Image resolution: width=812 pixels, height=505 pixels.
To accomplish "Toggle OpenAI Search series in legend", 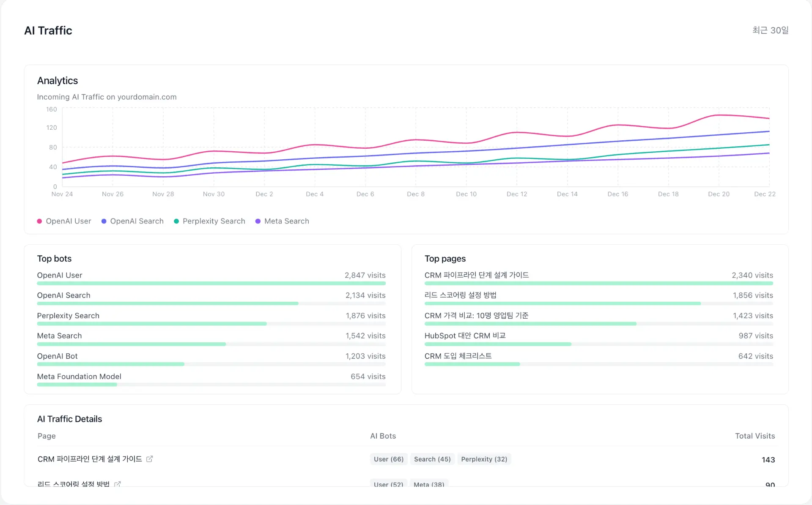I will [x=132, y=221].
